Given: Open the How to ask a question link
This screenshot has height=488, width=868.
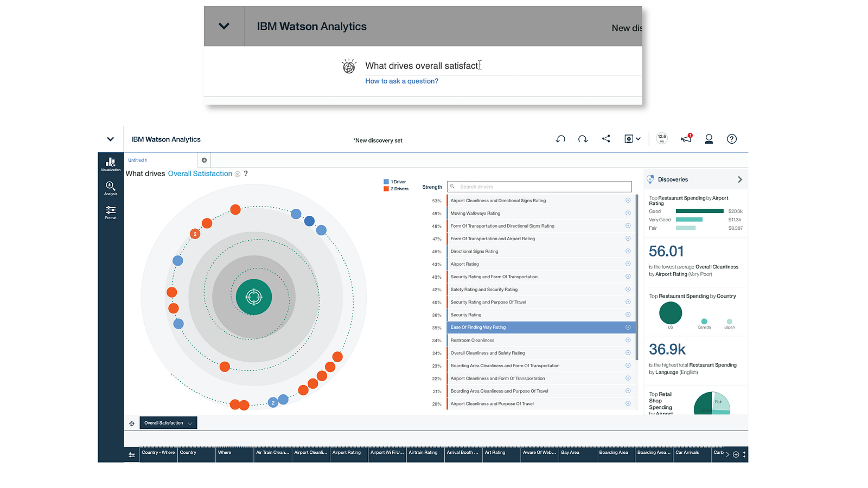Looking at the screenshot, I should (401, 81).
